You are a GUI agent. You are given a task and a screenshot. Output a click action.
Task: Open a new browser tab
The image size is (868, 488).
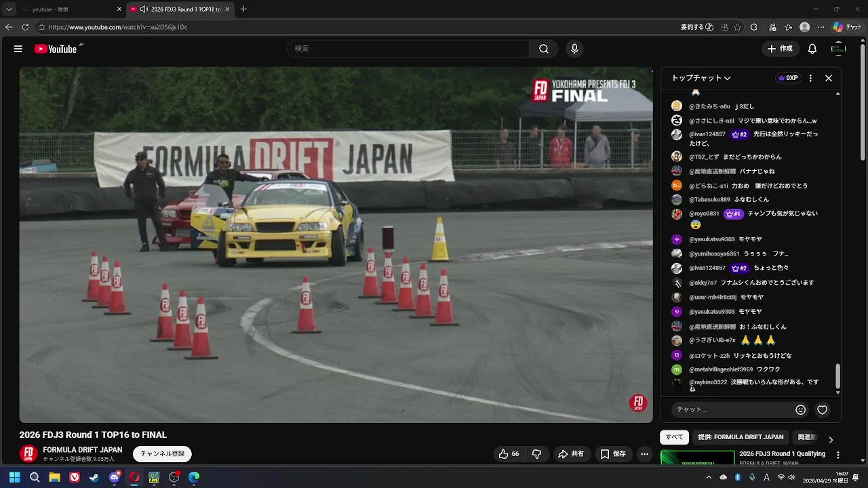tap(243, 9)
